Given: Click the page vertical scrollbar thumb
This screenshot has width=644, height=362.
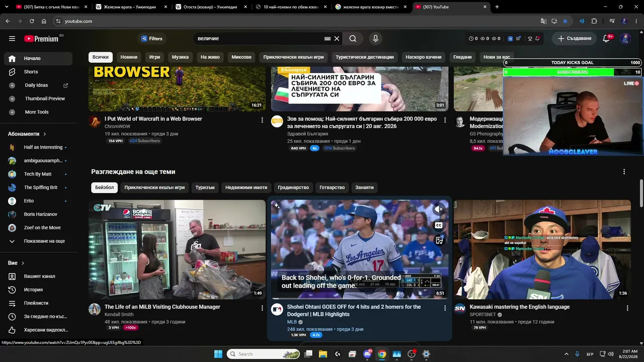Looking at the screenshot, I should coord(641,193).
